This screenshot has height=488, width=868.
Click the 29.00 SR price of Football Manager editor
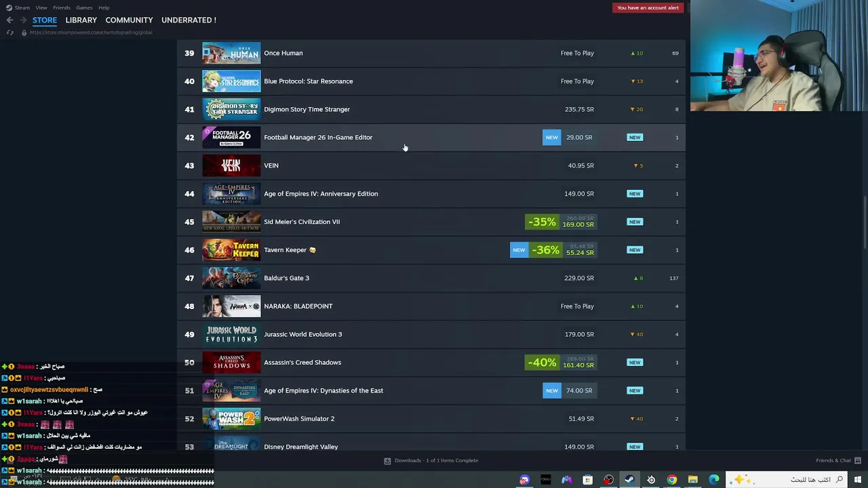click(579, 138)
